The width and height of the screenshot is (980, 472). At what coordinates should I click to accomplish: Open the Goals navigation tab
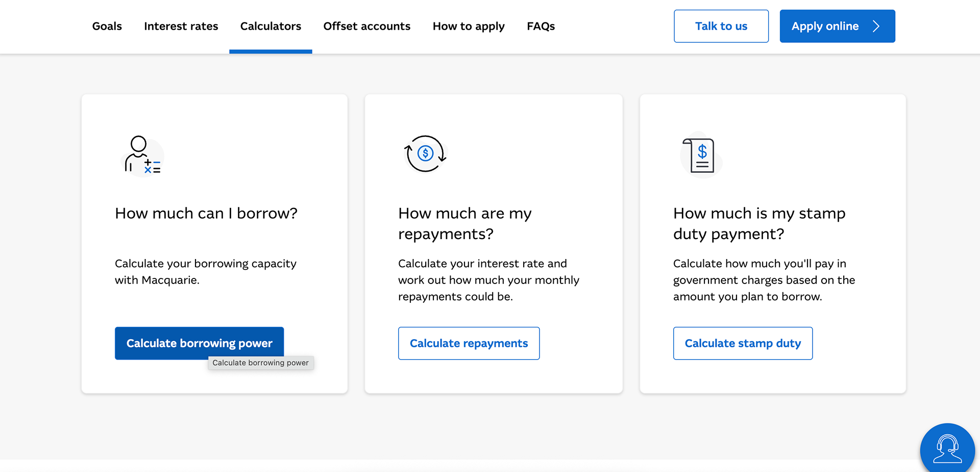point(107,26)
